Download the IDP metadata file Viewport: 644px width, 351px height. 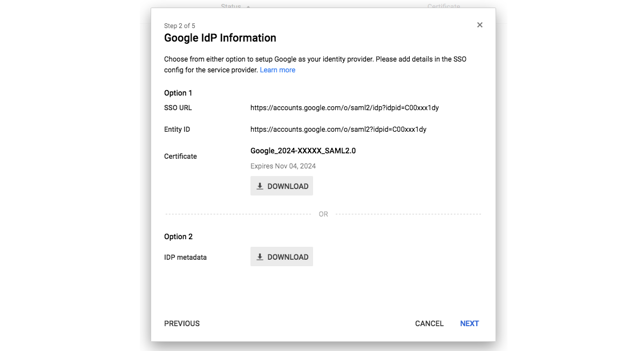281,256
